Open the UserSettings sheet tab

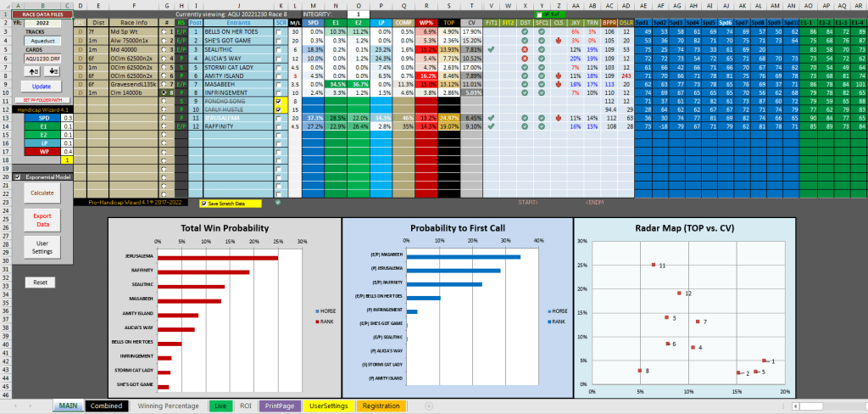pos(329,406)
